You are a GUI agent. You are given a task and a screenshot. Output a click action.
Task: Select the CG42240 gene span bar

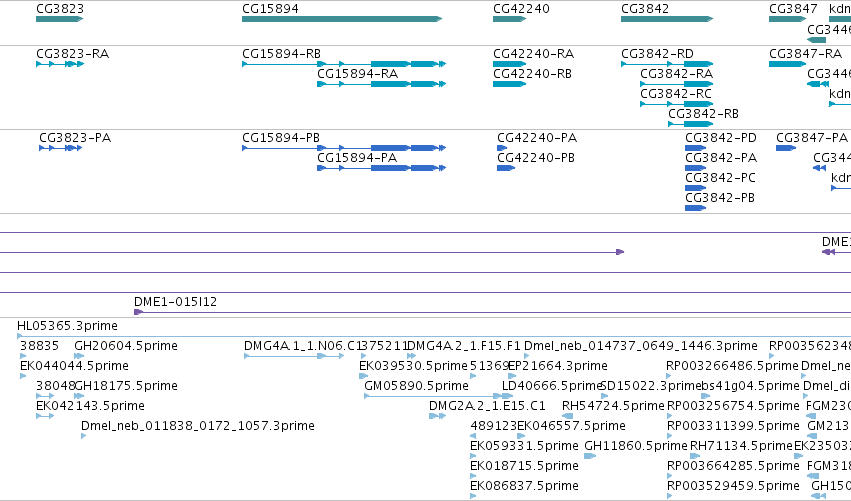(x=510, y=19)
